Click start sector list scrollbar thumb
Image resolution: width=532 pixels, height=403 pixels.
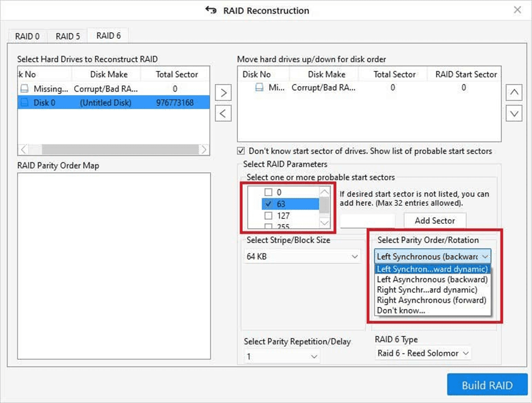point(324,205)
